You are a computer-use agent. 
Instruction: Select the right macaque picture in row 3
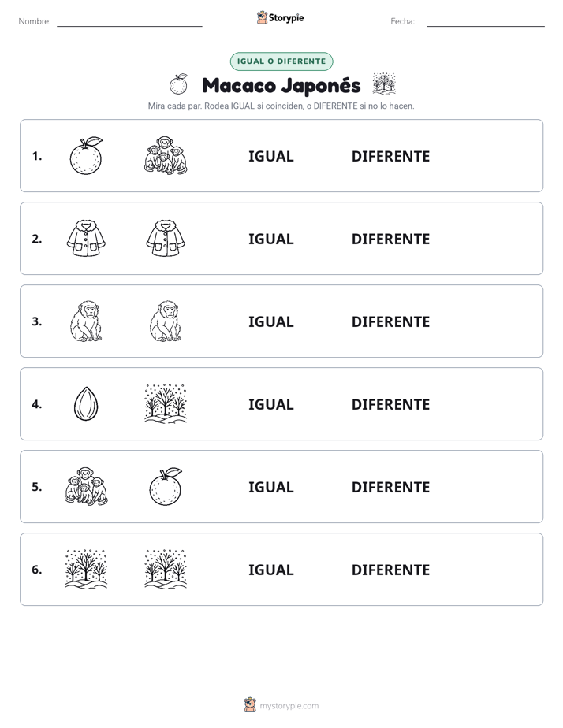click(x=166, y=321)
